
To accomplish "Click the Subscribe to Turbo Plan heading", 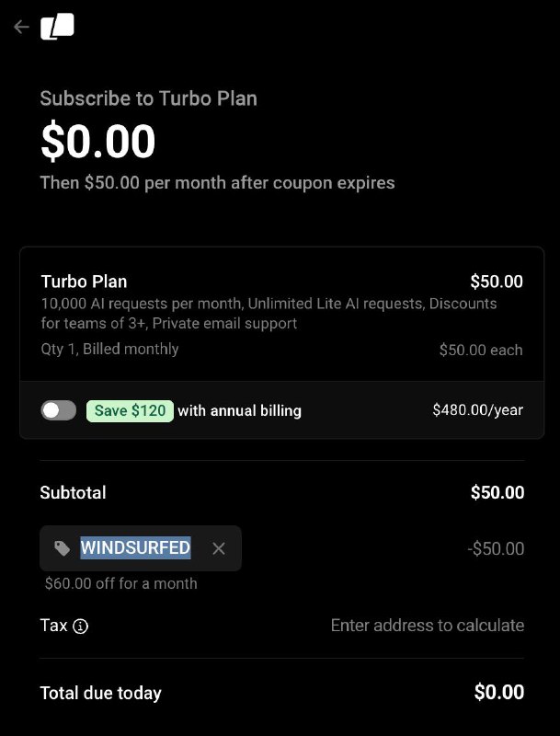I will [x=147, y=98].
